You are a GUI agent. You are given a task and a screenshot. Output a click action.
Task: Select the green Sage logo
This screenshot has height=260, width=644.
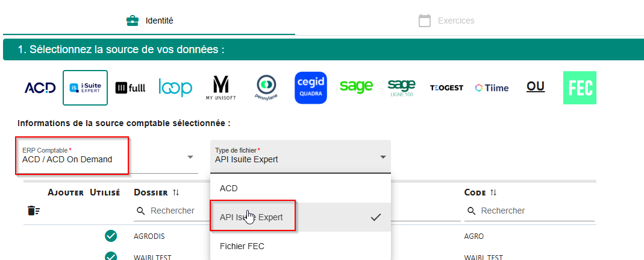pyautogui.click(x=356, y=87)
